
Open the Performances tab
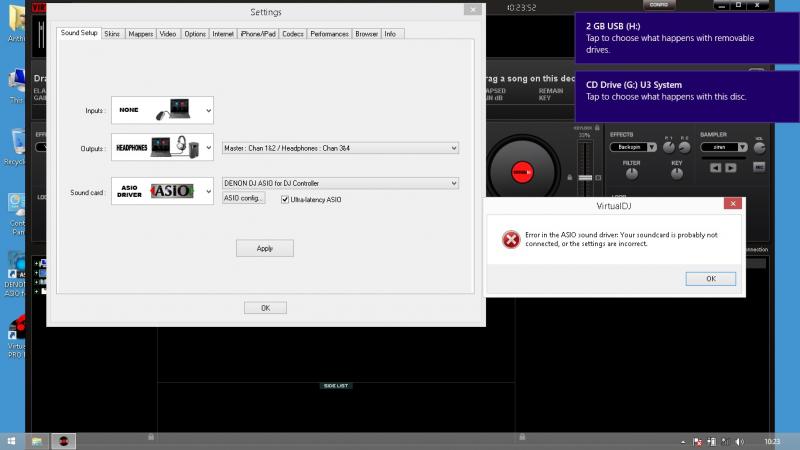330,34
